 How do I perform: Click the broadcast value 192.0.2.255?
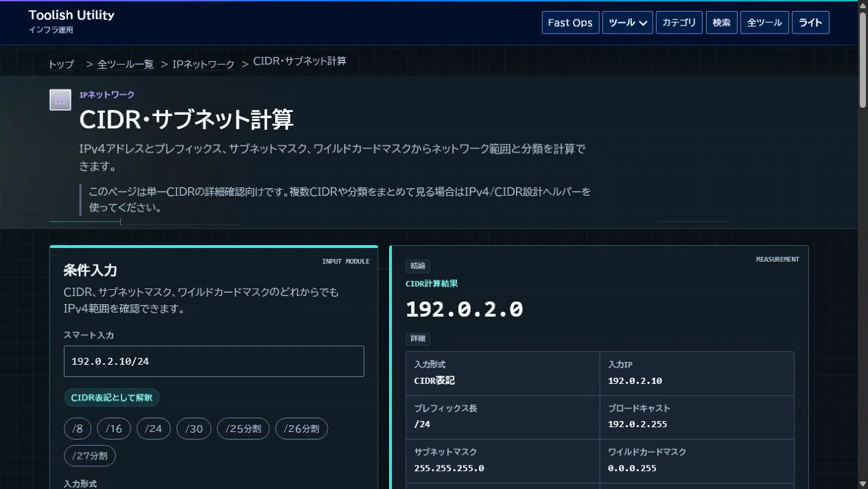point(637,424)
